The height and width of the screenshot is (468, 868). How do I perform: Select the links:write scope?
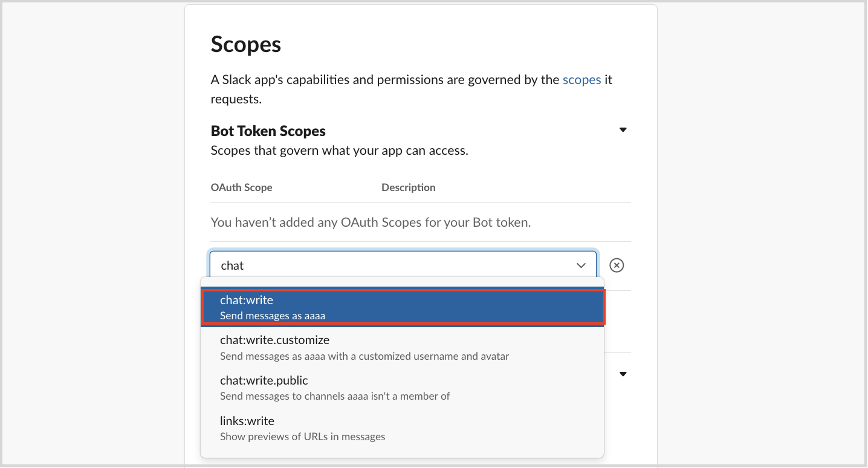click(403, 428)
